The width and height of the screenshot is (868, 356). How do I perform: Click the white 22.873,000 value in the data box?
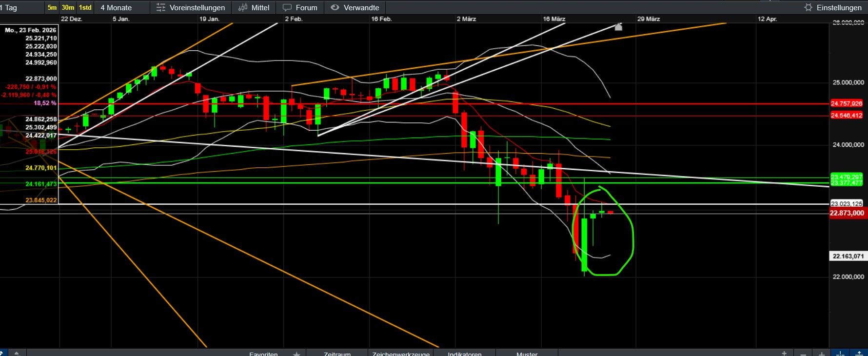pos(41,79)
